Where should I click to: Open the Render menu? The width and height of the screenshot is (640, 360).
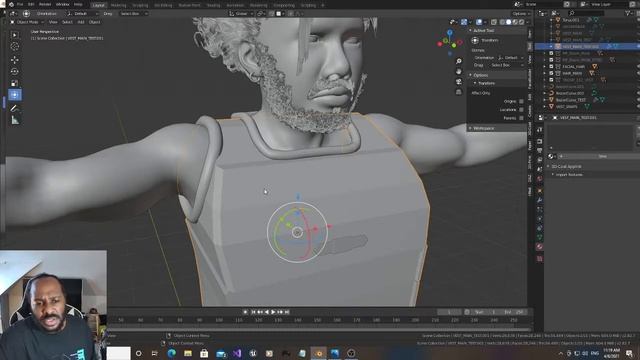tap(45, 4)
